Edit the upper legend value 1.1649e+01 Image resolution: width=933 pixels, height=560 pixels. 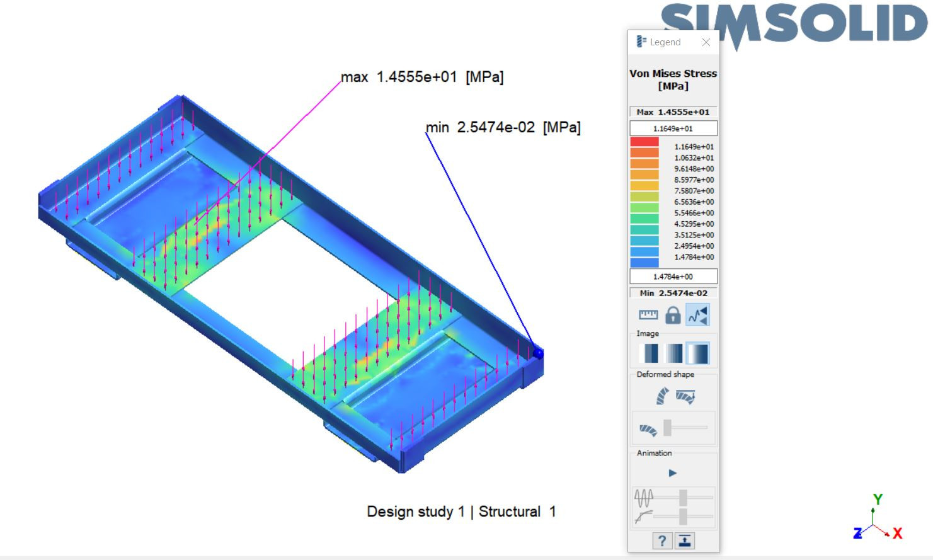(673, 128)
